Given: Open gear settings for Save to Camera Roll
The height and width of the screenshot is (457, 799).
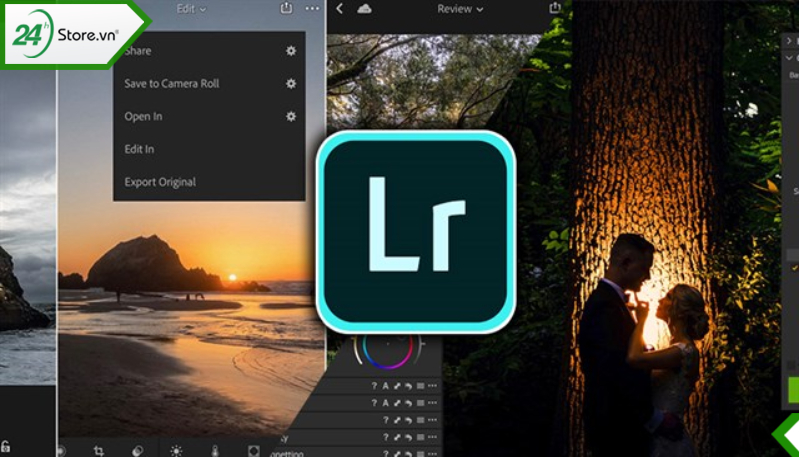Looking at the screenshot, I should [291, 84].
